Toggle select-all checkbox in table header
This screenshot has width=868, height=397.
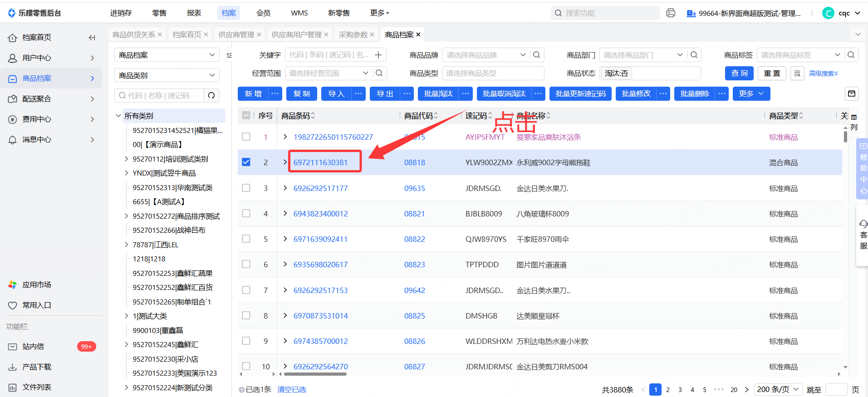(246, 115)
